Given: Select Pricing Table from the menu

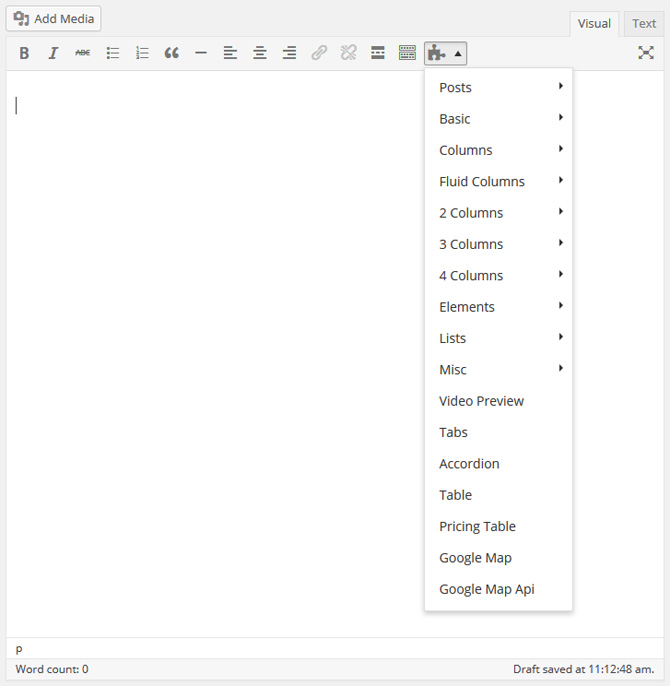Looking at the screenshot, I should click(x=478, y=526).
